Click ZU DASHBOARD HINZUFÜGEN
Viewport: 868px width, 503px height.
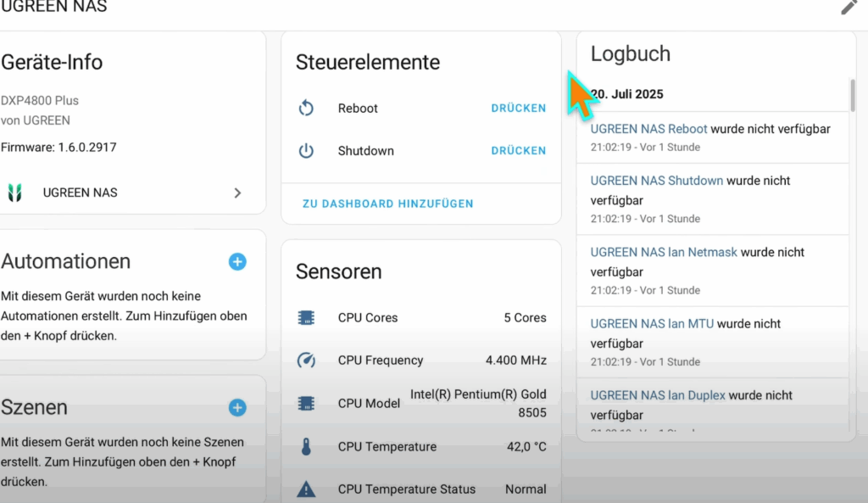(387, 204)
